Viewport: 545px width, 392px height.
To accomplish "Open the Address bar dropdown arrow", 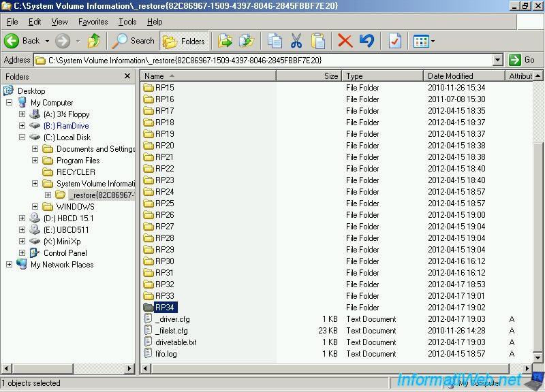I will click(497, 60).
